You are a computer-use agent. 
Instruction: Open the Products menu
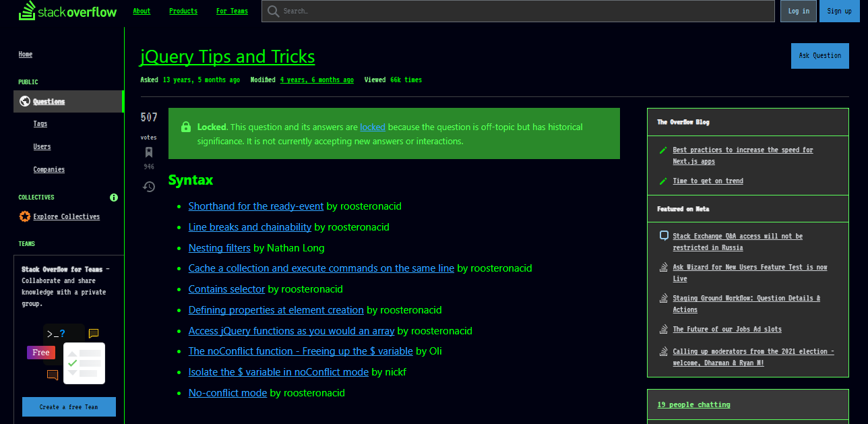click(183, 11)
